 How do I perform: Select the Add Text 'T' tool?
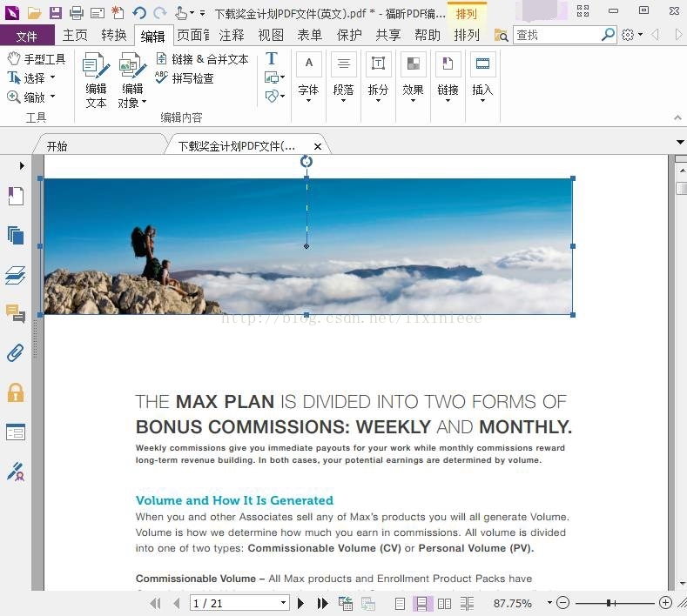coord(271,58)
